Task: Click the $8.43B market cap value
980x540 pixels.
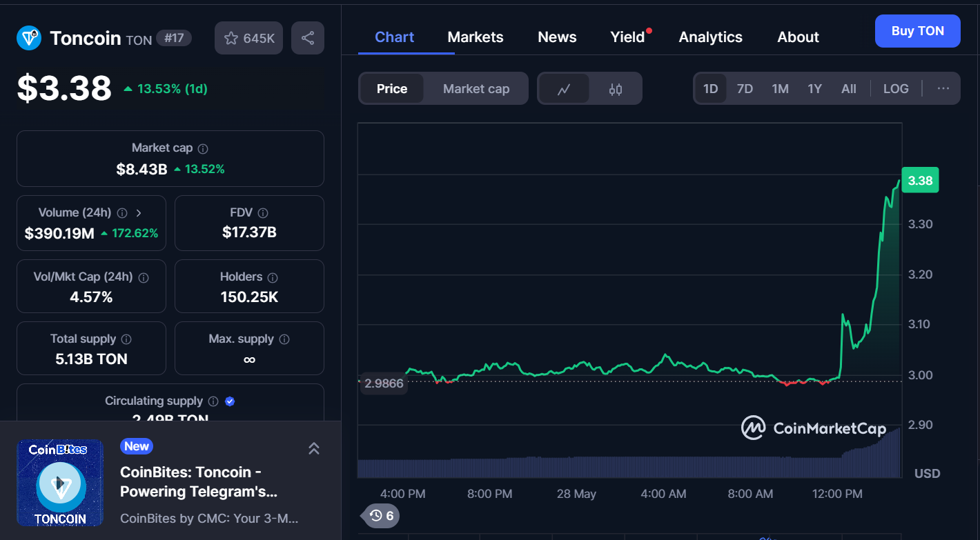Action: [141, 169]
